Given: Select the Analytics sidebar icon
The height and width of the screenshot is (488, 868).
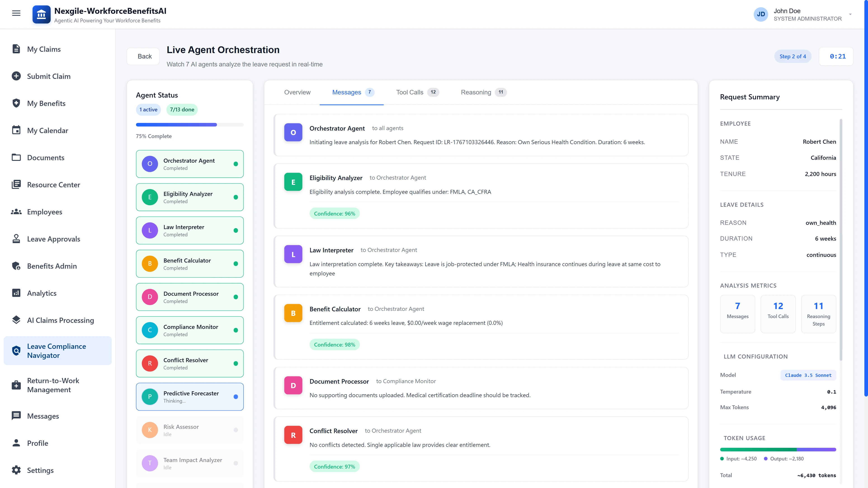Looking at the screenshot, I should coord(17,293).
